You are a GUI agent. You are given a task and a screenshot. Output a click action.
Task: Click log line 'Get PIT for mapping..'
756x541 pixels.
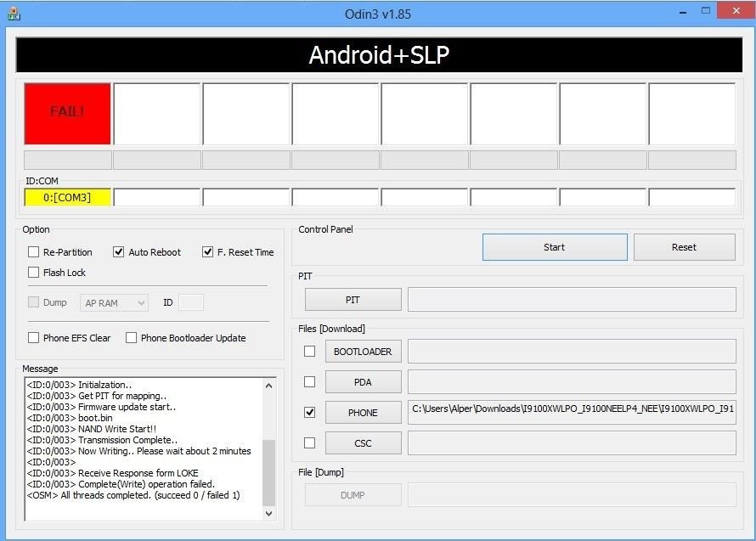pyautogui.click(x=97, y=396)
